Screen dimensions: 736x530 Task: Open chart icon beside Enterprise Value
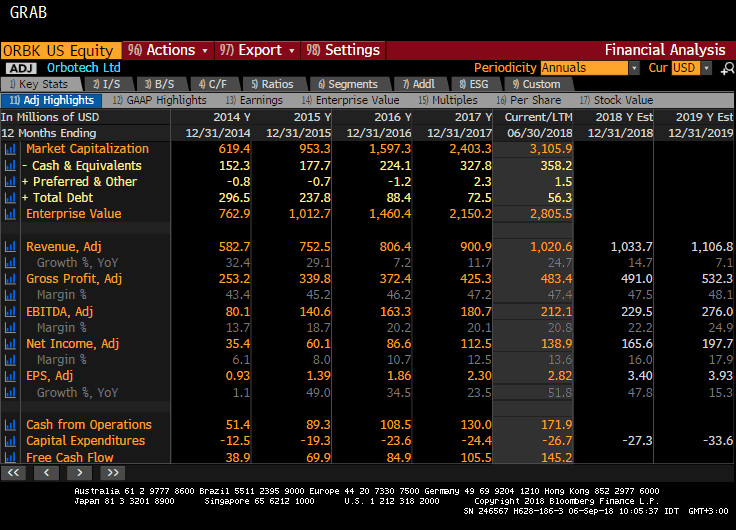pyautogui.click(x=10, y=214)
